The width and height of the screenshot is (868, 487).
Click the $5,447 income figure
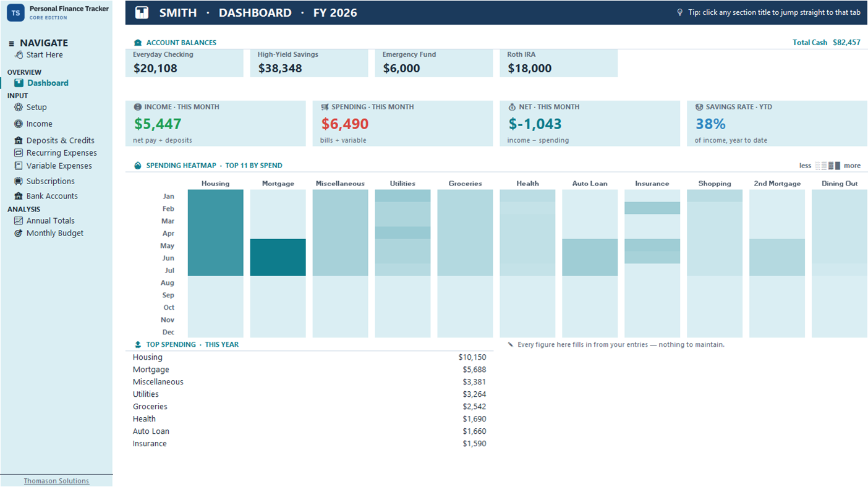(158, 124)
